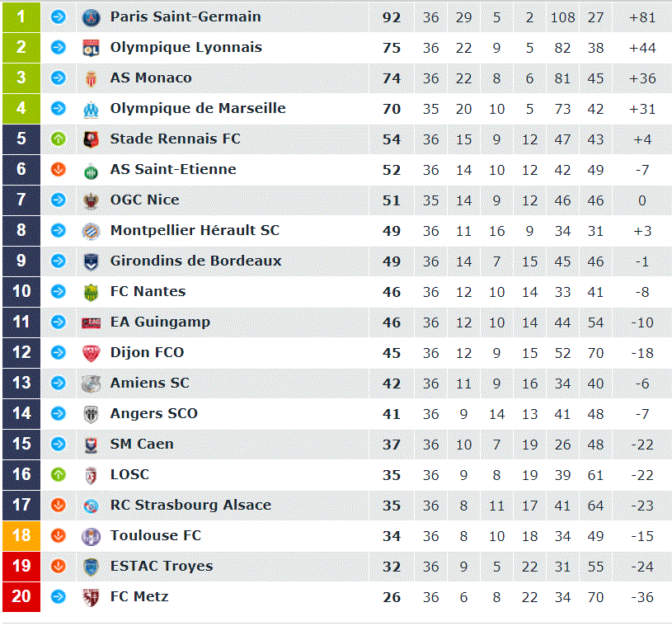Click the blue steady-arrow beside OGC Nice
Screen dimensions: 672x626
[x=59, y=200]
